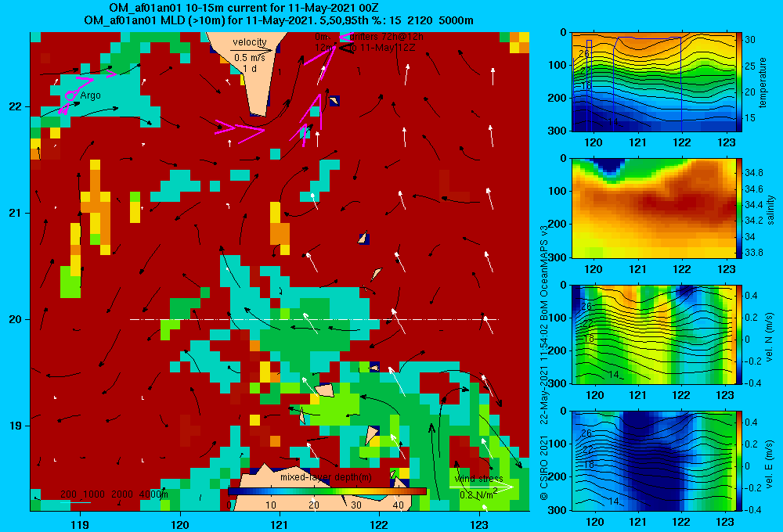This screenshot has height=532, width=783.
Task: Click the vel. N color scale bar
Action: (x=739, y=334)
